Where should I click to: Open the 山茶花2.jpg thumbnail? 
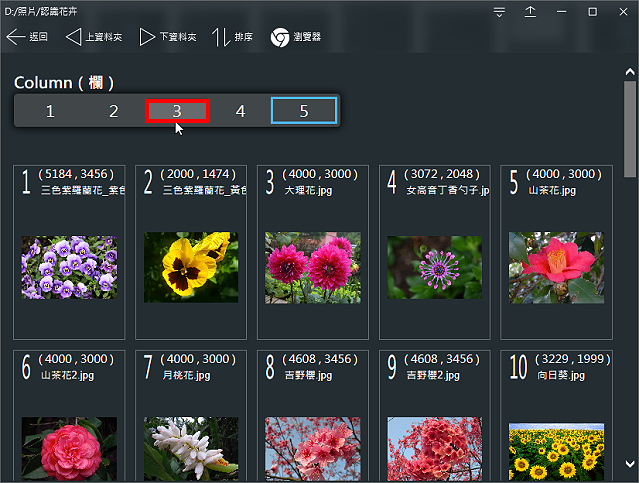point(69,449)
